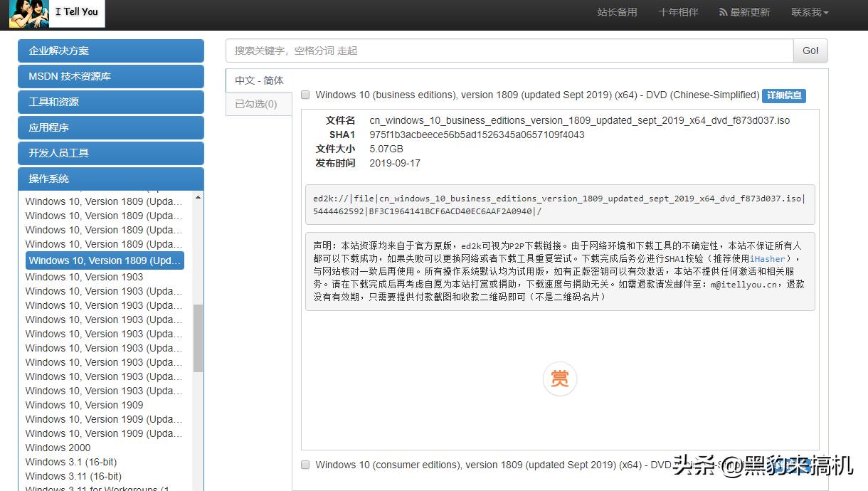868x491 pixels.
Task: Click the I Tell You site logo
Action: [x=56, y=14]
